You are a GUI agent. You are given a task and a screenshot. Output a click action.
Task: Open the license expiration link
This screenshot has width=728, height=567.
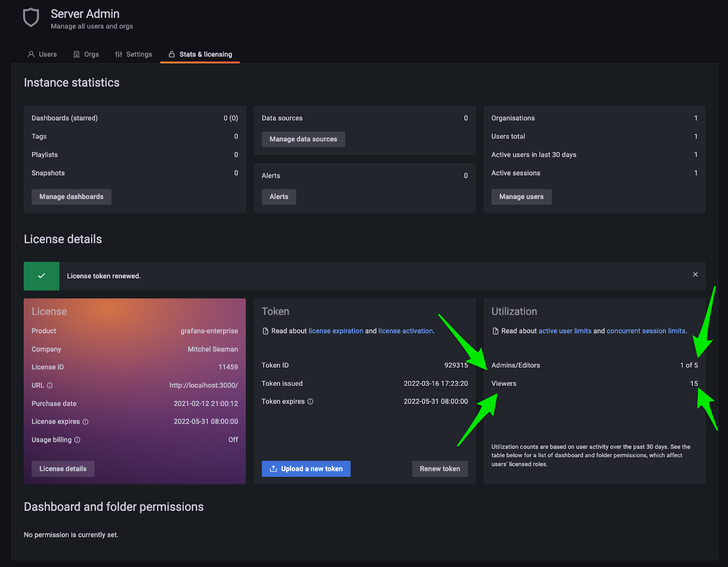pos(336,331)
